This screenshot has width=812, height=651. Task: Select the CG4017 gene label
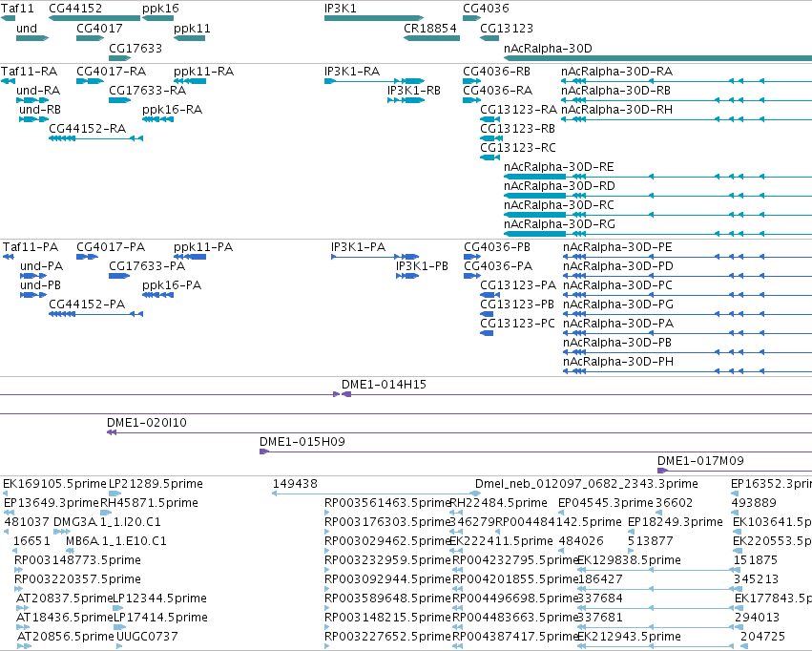tap(99, 28)
